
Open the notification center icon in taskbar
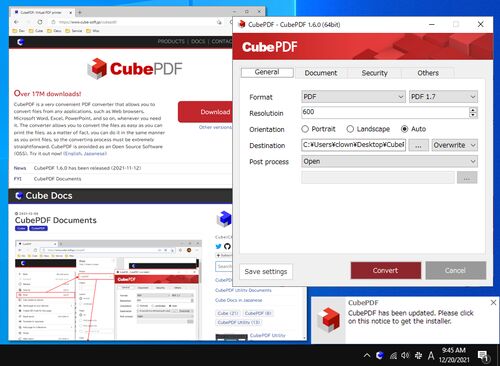tap(483, 356)
